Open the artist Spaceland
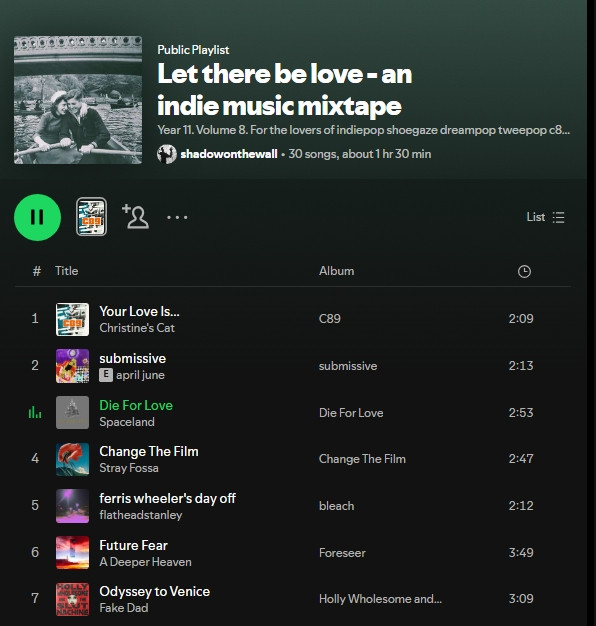 pos(127,422)
